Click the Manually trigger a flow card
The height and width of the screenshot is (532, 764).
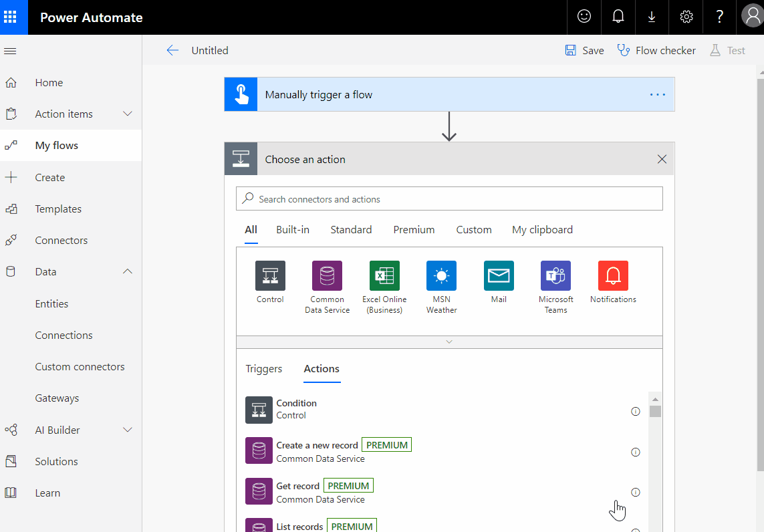(449, 94)
